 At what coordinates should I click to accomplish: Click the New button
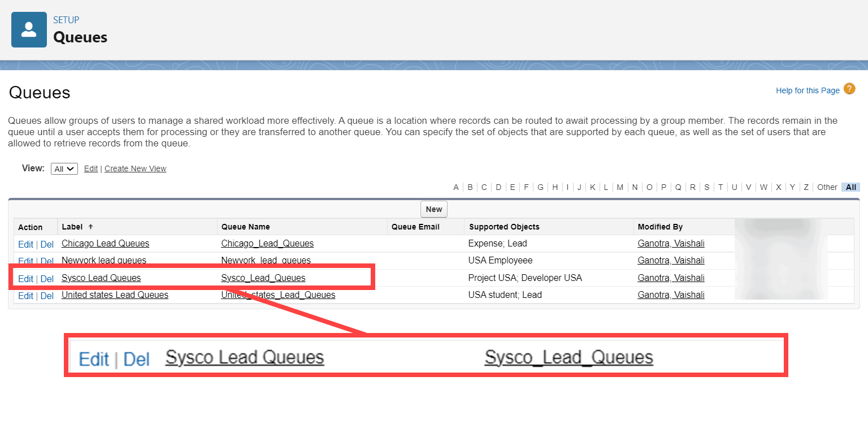433,209
